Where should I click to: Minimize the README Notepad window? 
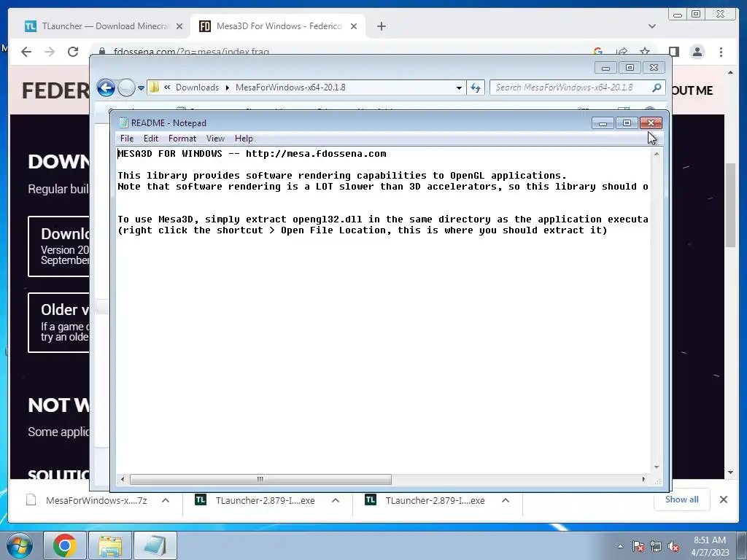[603, 123]
